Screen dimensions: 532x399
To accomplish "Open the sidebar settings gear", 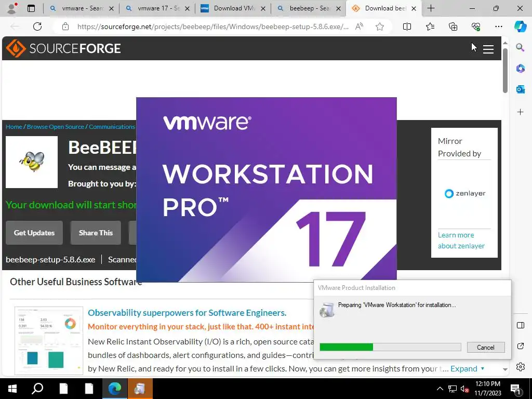I will coord(520,367).
